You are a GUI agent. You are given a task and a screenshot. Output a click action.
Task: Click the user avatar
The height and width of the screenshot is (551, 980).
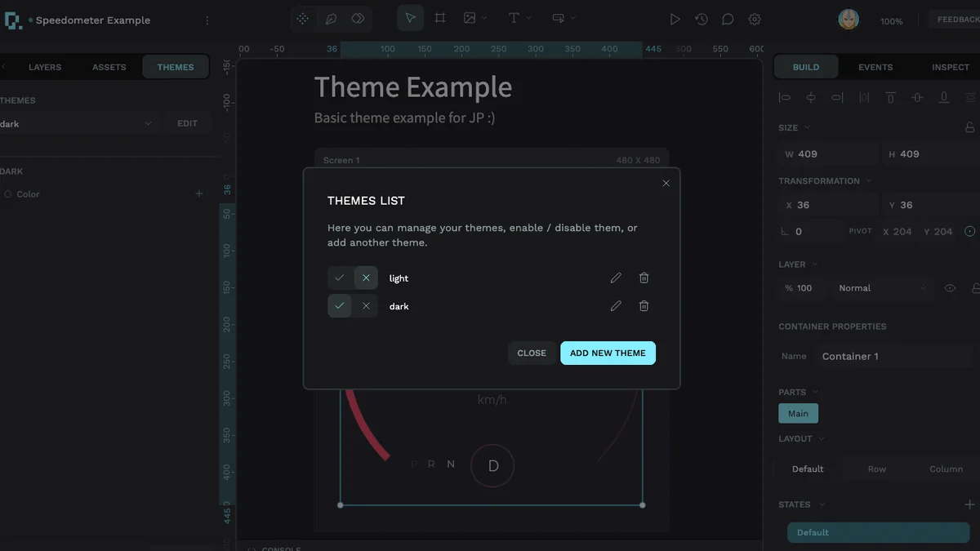[x=849, y=20]
